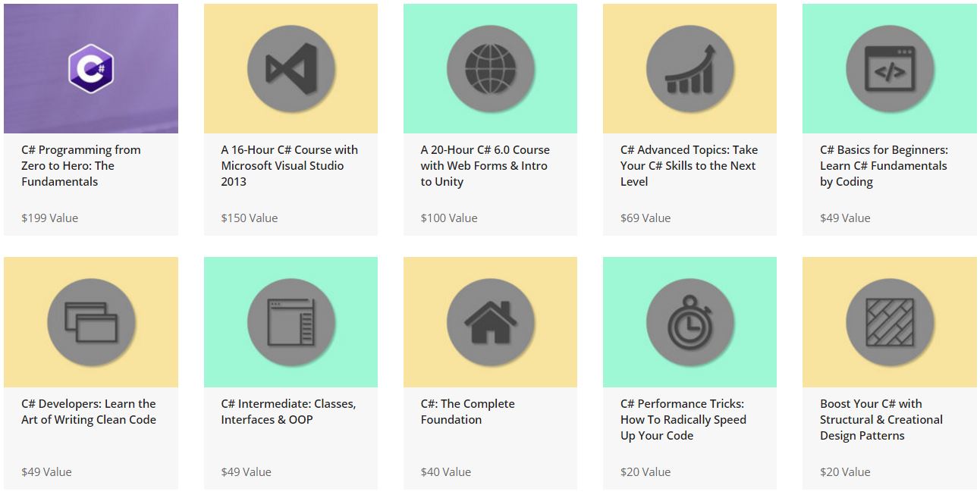The height and width of the screenshot is (498, 980).
Task: Select the purple C# logo on Zero to Hero course
Action: (x=90, y=67)
